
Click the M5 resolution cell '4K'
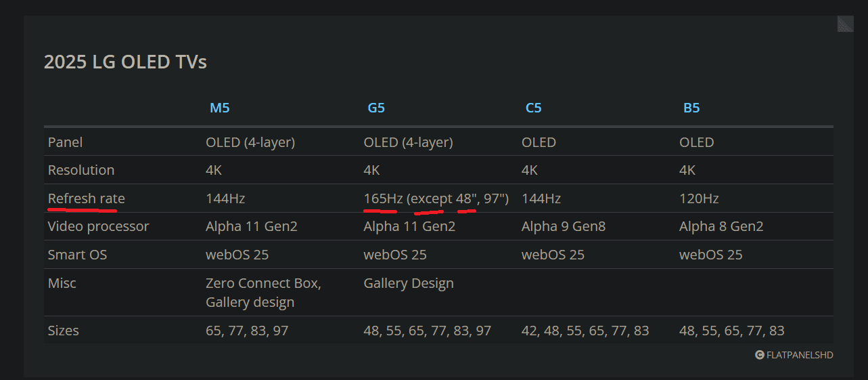(214, 170)
